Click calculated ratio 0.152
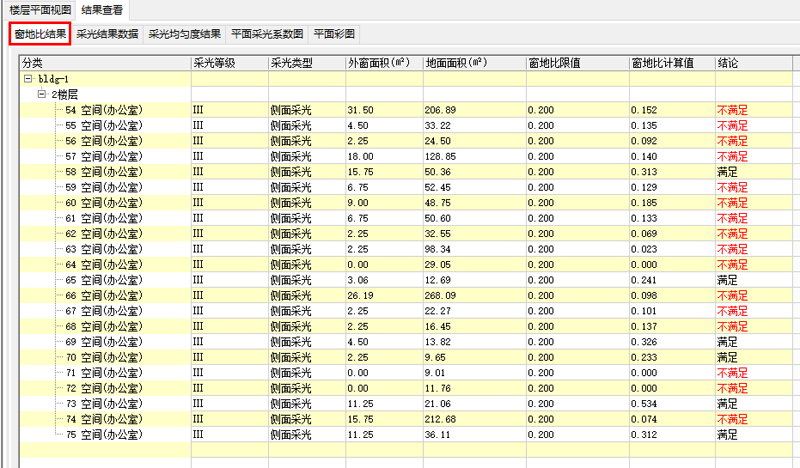The image size is (800, 468). pyautogui.click(x=644, y=110)
